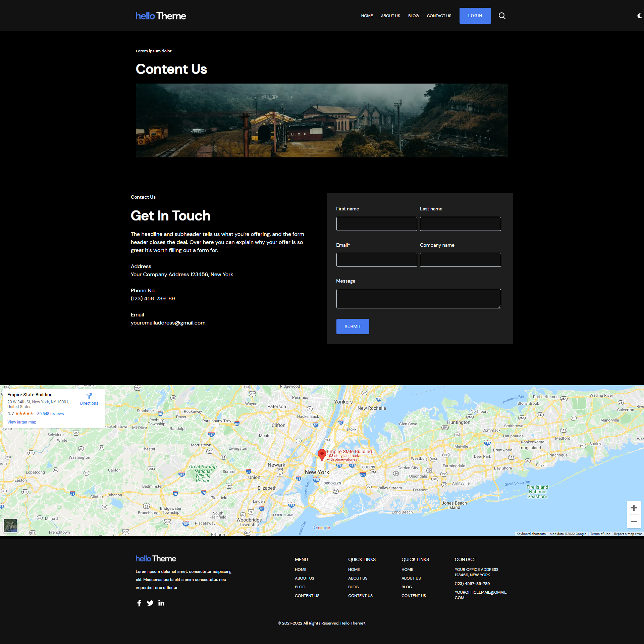Click the Email input field
Viewport: 644px width, 644px height.
pos(376,260)
